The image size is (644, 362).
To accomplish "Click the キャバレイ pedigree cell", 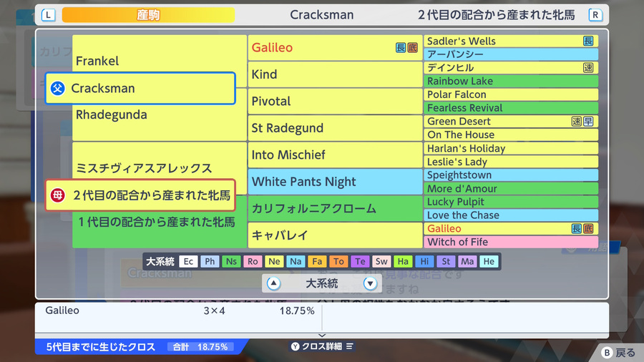I will tap(335, 235).
